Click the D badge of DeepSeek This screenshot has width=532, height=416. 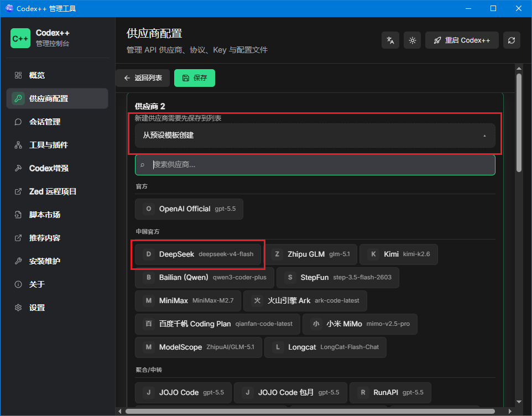click(149, 254)
